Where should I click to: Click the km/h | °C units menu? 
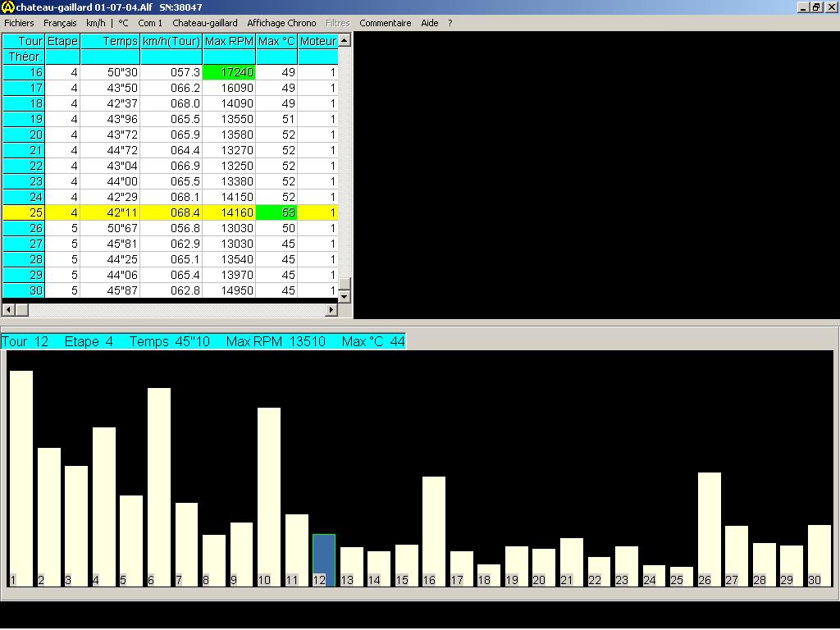tap(107, 23)
